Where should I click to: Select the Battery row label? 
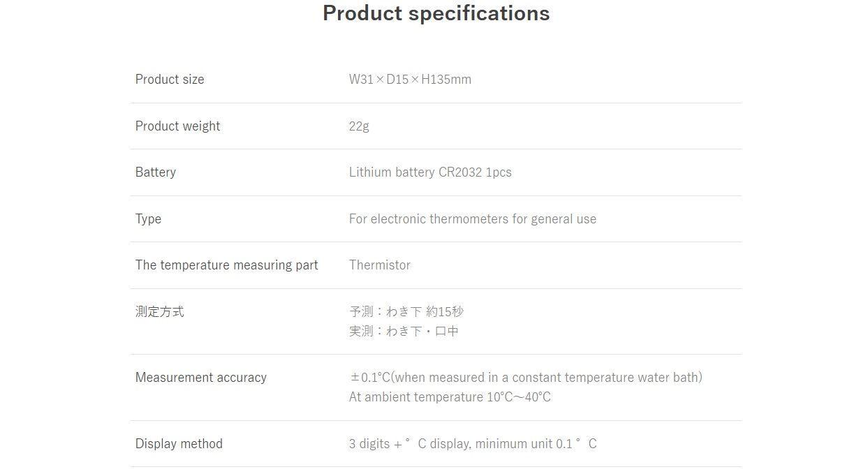click(156, 172)
